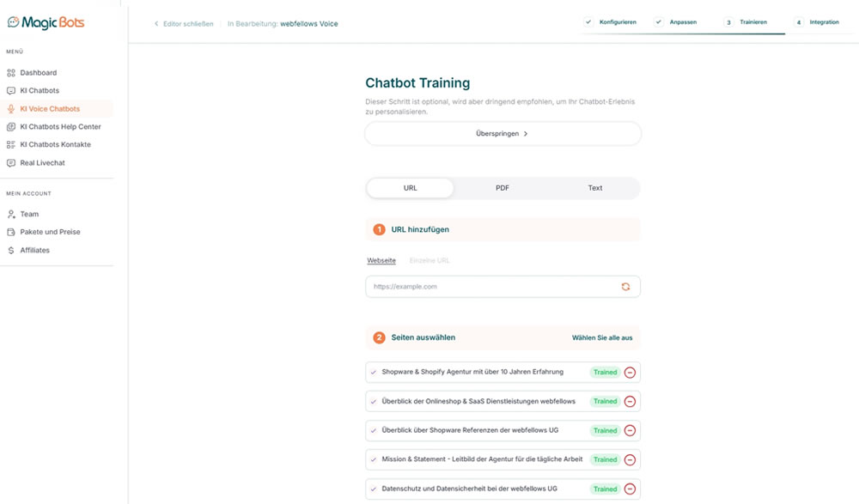Toggle checkbox for Shopware Referenzen page
Image resolution: width=859 pixels, height=504 pixels.
[374, 431]
